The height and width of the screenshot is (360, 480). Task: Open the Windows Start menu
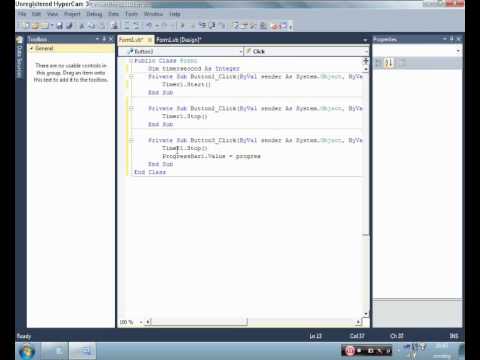[x=27, y=351]
